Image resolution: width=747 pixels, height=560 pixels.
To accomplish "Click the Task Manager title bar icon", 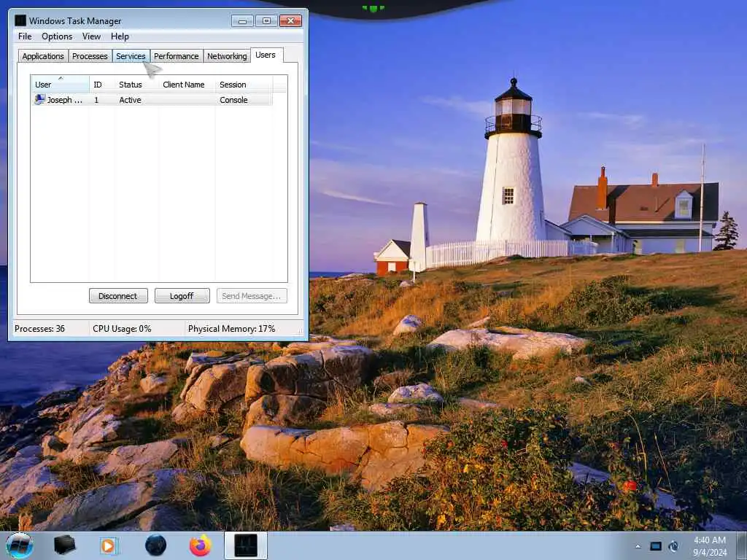I will [x=20, y=20].
